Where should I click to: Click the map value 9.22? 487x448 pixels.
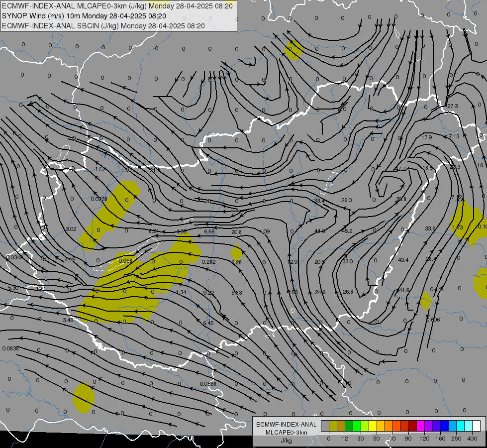(209, 293)
